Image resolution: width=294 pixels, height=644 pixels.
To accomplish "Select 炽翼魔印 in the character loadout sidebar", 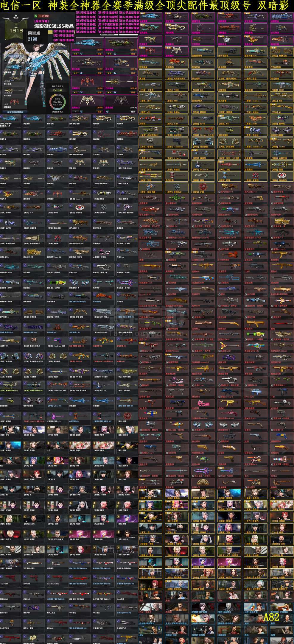I will pos(14,103).
